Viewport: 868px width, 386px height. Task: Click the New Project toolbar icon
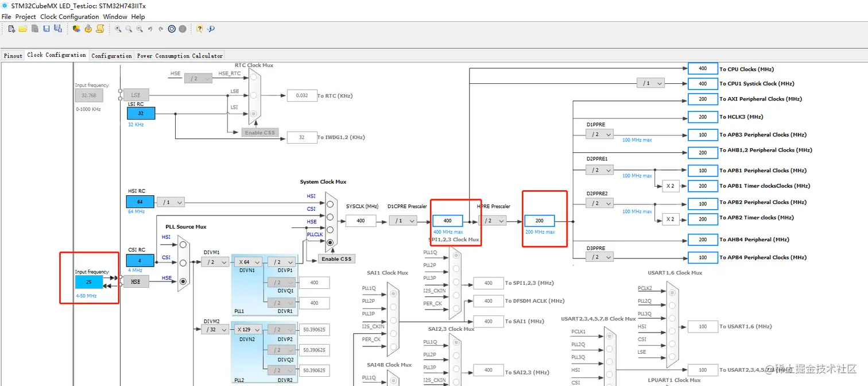[11, 29]
